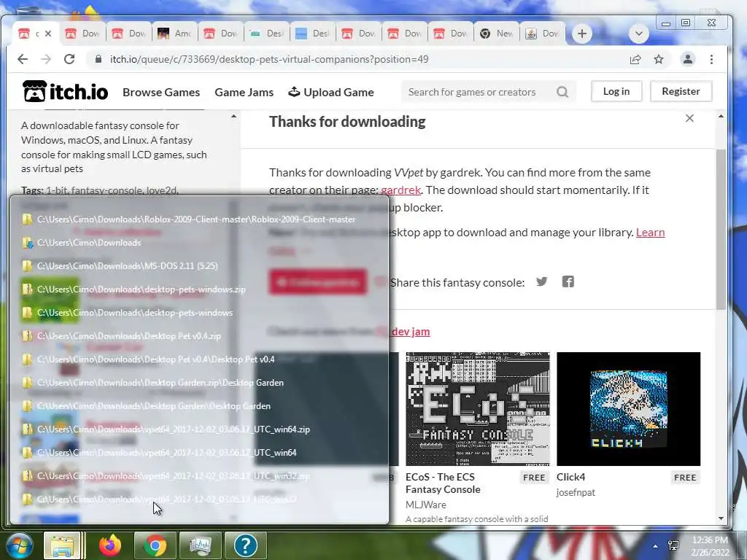Open gardrek's creator page link
747x560 pixels.
point(400,190)
